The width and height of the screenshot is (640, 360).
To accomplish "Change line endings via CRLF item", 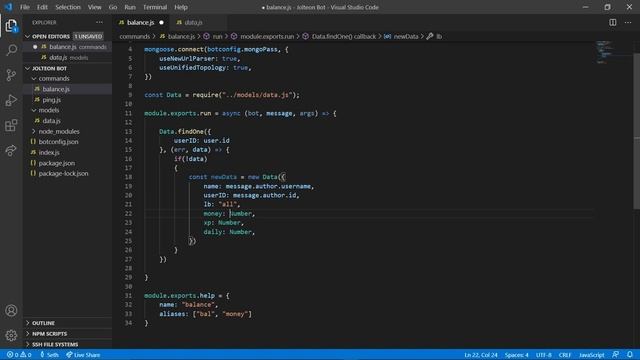I will click(x=565, y=355).
